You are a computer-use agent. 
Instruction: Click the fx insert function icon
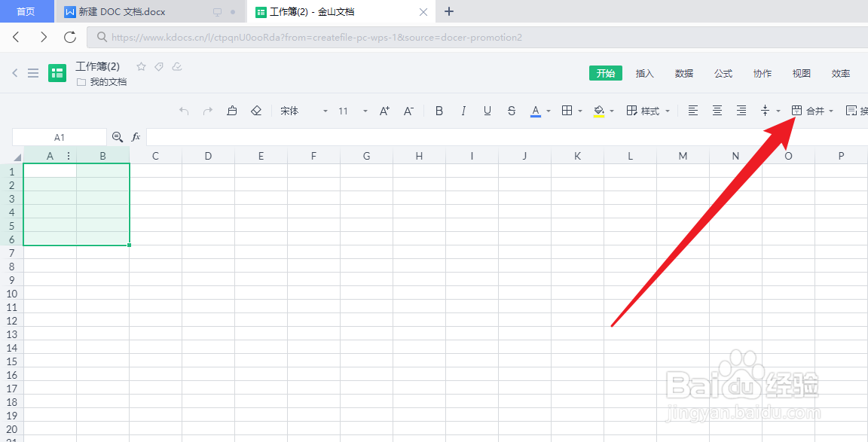point(136,136)
